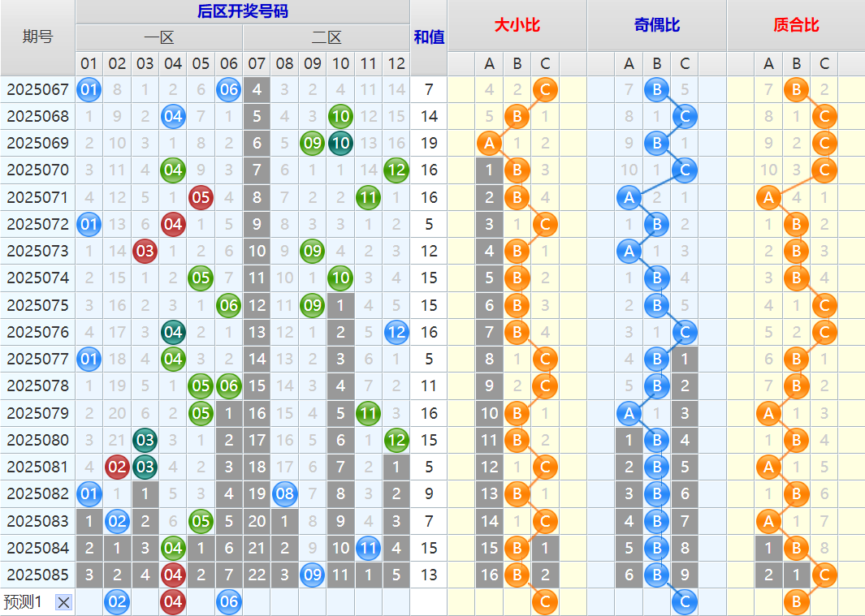Click green ball 05 in row 2025074
The image size is (865, 616).
coord(201,278)
